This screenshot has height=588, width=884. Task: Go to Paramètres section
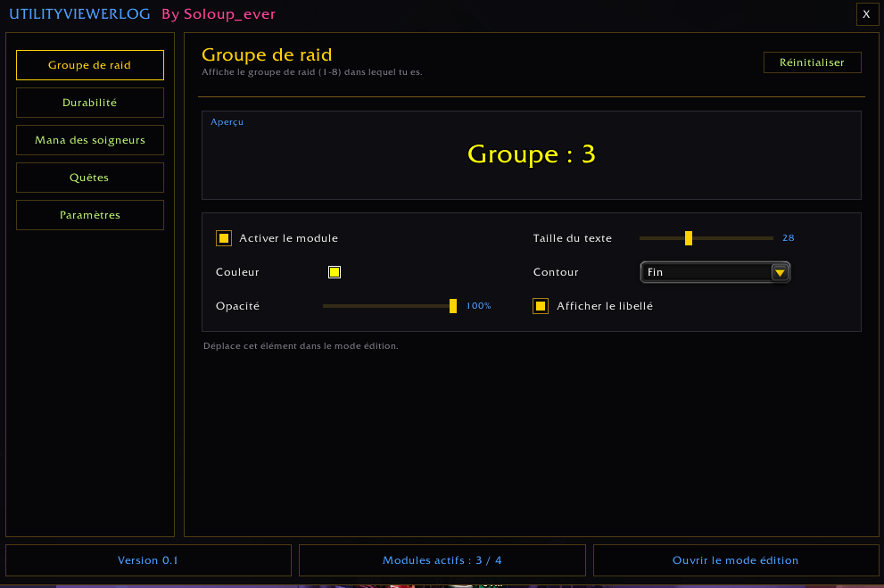pyautogui.click(x=89, y=215)
